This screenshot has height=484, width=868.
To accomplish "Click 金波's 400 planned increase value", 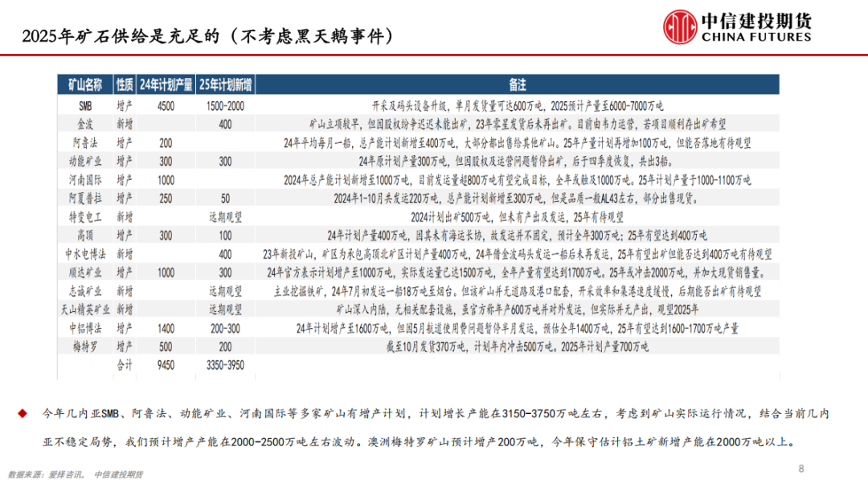I will coord(225,124).
